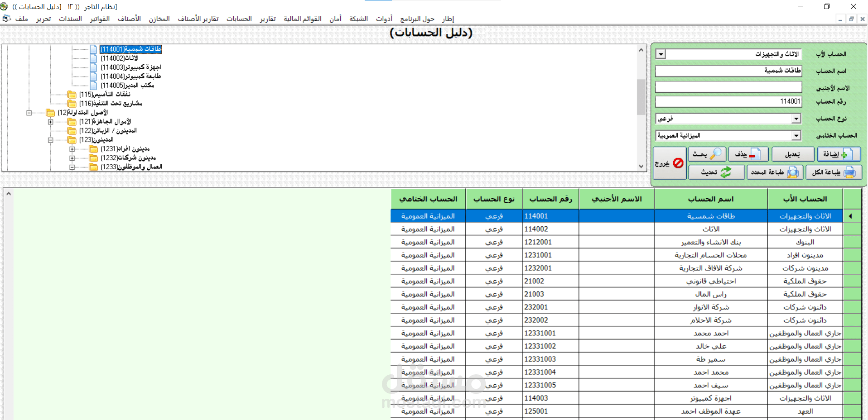
Task: Select tree item اجهزة كمبيوتر (114003)
Action: (x=130, y=67)
